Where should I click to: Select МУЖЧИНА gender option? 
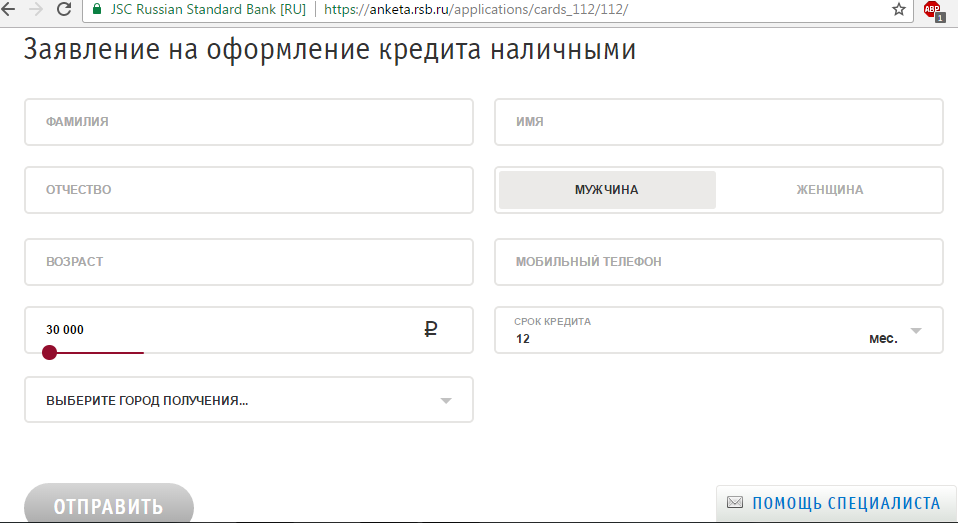pyautogui.click(x=607, y=190)
